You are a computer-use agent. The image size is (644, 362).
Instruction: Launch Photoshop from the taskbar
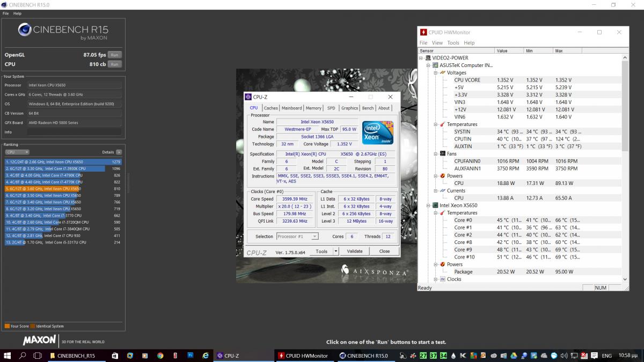pos(190,355)
